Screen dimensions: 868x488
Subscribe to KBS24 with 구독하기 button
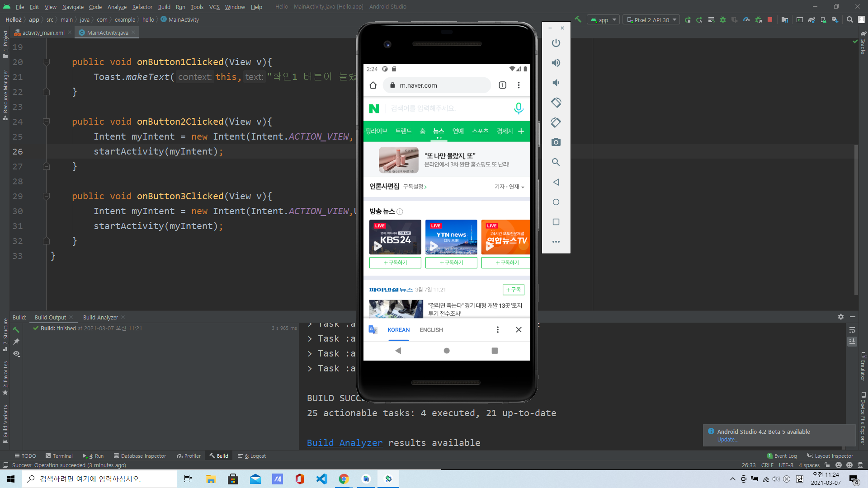395,263
